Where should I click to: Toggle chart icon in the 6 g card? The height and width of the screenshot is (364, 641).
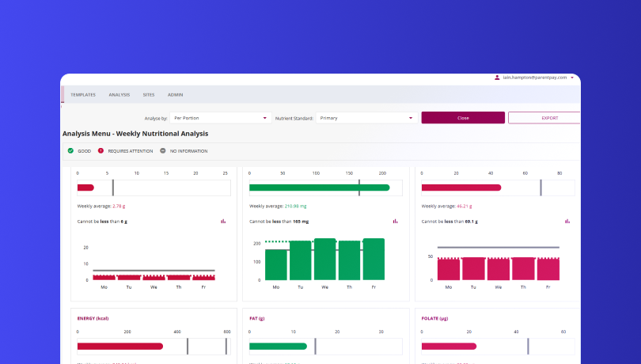(223, 222)
